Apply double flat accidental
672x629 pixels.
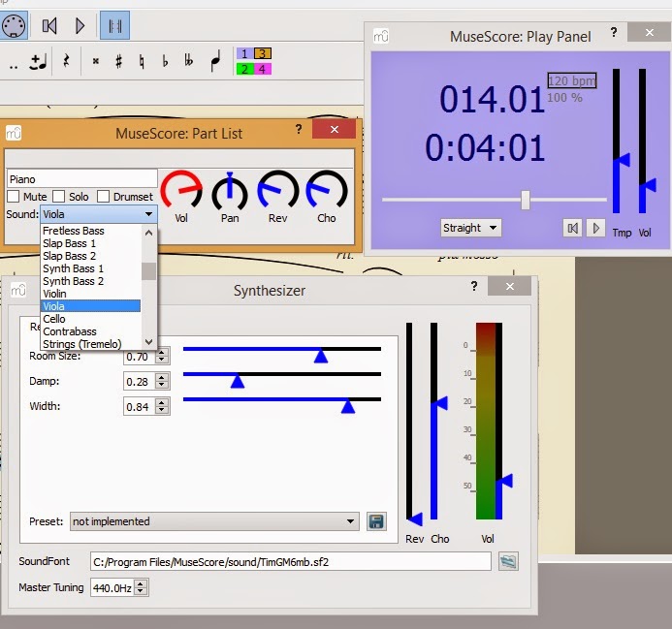pos(188,61)
